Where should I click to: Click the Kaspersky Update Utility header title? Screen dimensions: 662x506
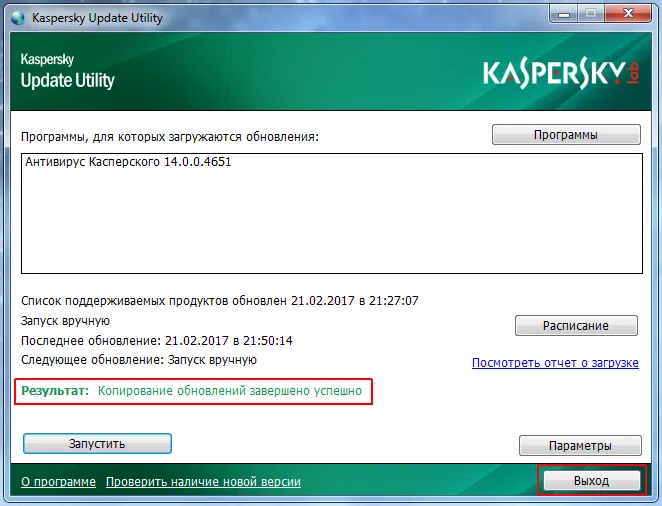click(x=68, y=71)
